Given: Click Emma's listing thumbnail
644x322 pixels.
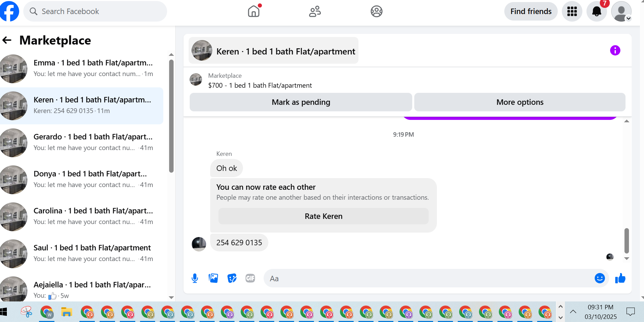Looking at the screenshot, I should click(x=13, y=69).
